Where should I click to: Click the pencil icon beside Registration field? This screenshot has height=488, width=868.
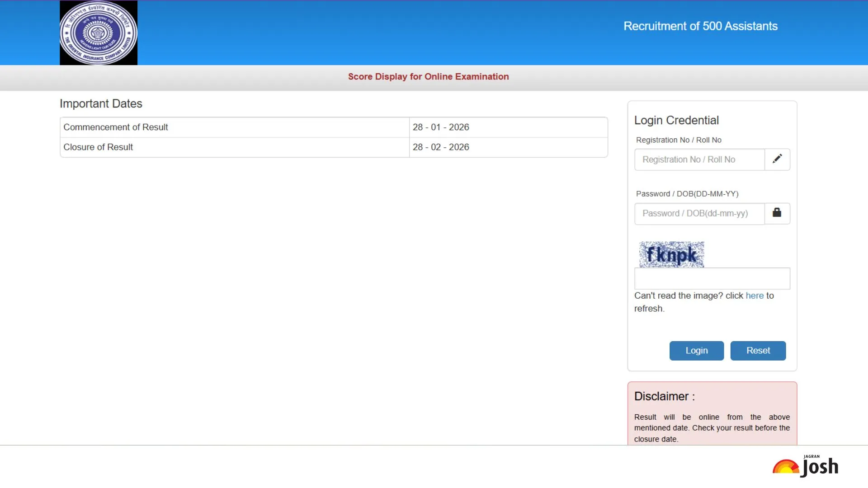click(x=777, y=159)
